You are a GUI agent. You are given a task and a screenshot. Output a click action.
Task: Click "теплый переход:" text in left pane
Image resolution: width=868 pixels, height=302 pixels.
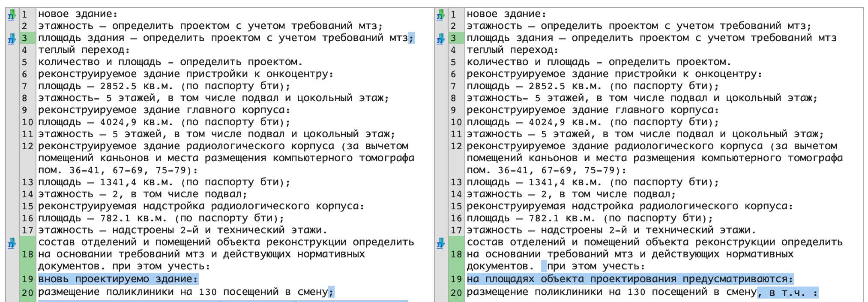click(x=84, y=50)
